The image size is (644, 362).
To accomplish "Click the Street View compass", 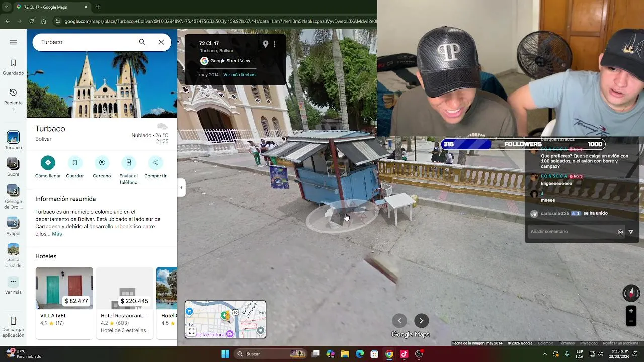I will tap(631, 293).
